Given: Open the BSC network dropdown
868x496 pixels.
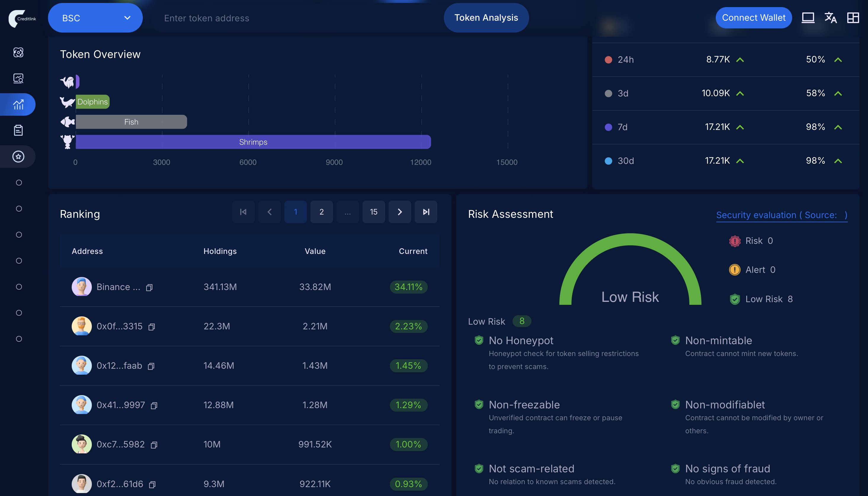Looking at the screenshot, I should click(95, 18).
